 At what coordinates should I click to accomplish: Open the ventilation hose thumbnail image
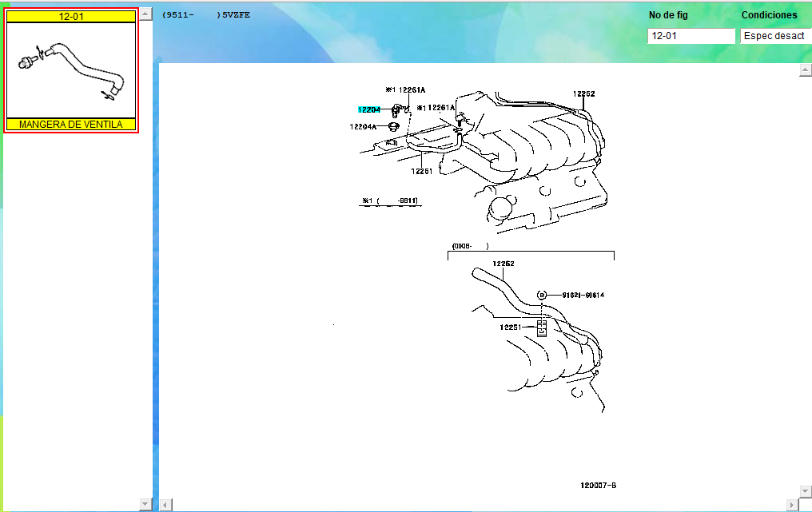pos(71,70)
